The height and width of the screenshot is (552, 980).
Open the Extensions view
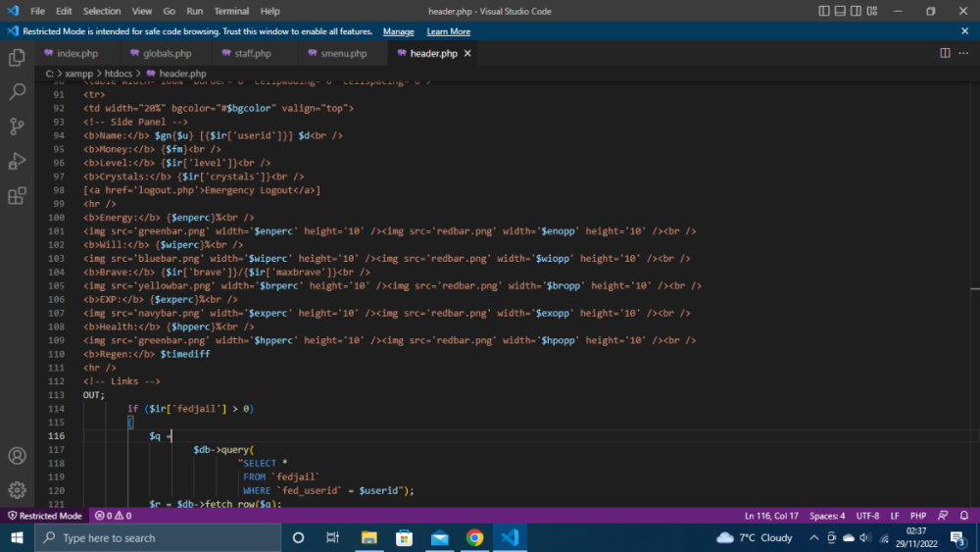[17, 196]
